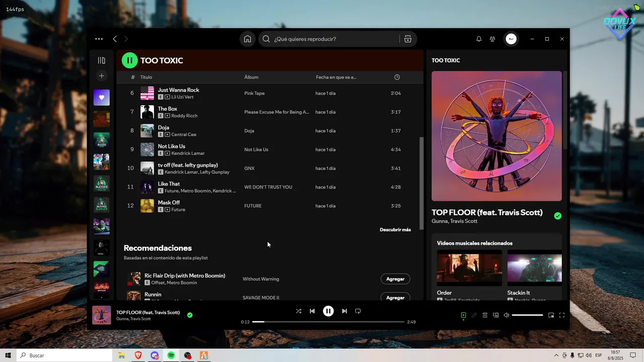Connect to a device icon
Screen dimensions: 644x362
pyautogui.click(x=496, y=315)
